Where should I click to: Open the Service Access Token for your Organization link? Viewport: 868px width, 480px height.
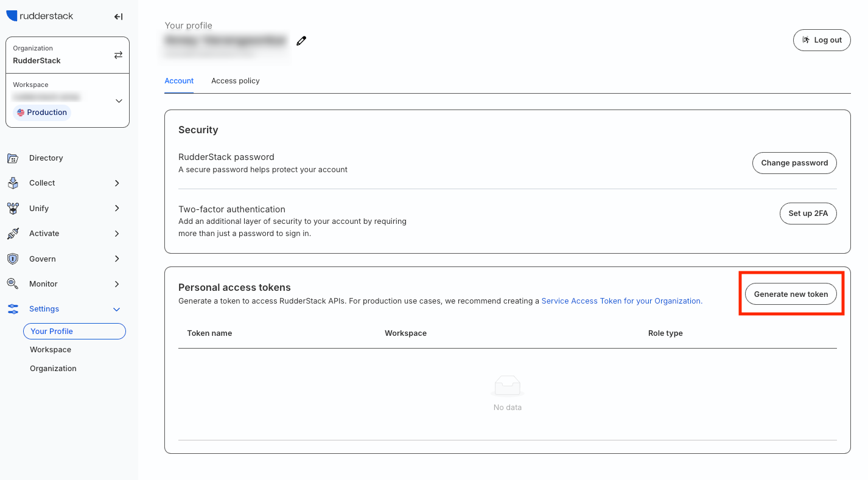pyautogui.click(x=621, y=301)
